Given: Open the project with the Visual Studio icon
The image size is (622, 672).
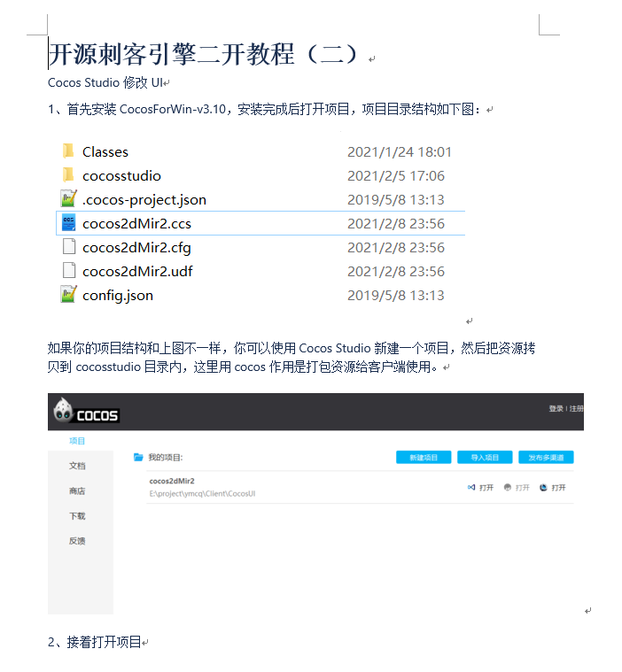Looking at the screenshot, I should pos(471,487).
